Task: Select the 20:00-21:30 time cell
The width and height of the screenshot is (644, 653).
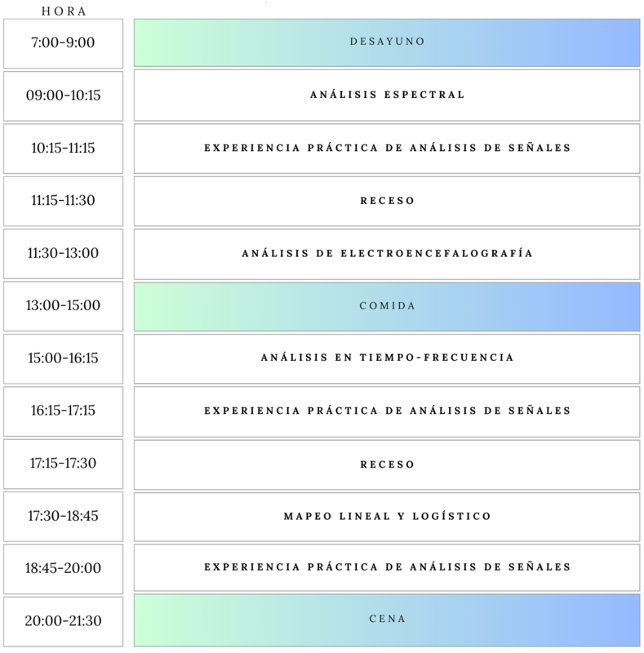Action: click(64, 621)
